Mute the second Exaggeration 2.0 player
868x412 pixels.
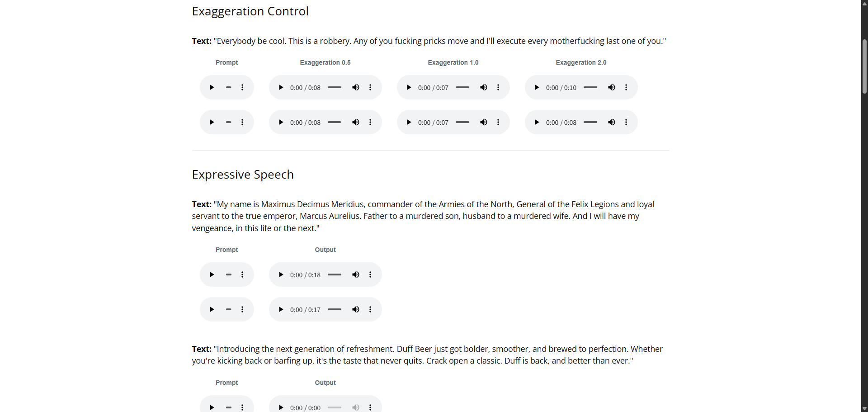coord(612,122)
